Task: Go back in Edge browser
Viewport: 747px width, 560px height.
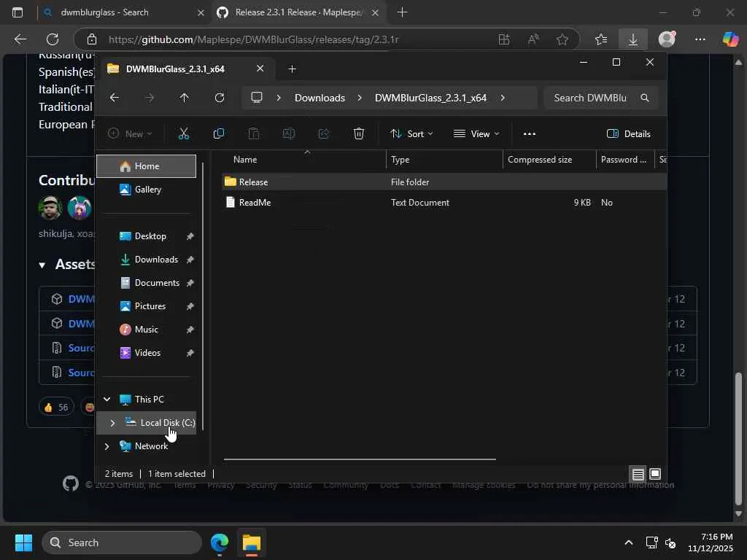Action: click(20, 39)
